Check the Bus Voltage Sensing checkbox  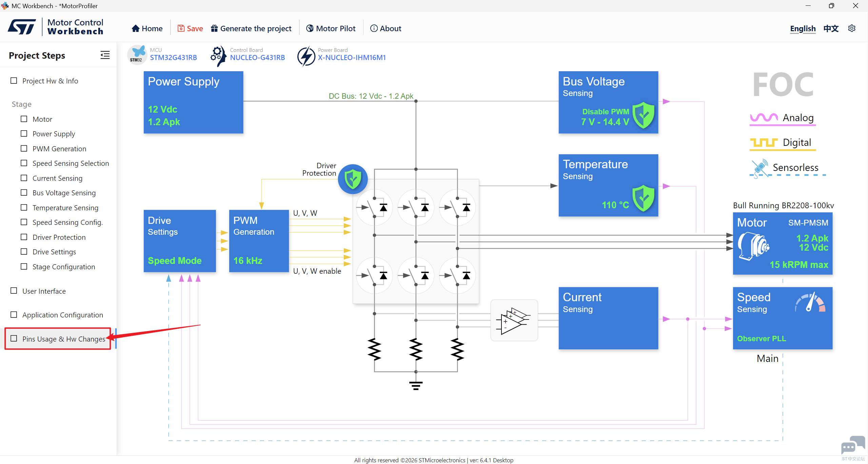tap(24, 193)
